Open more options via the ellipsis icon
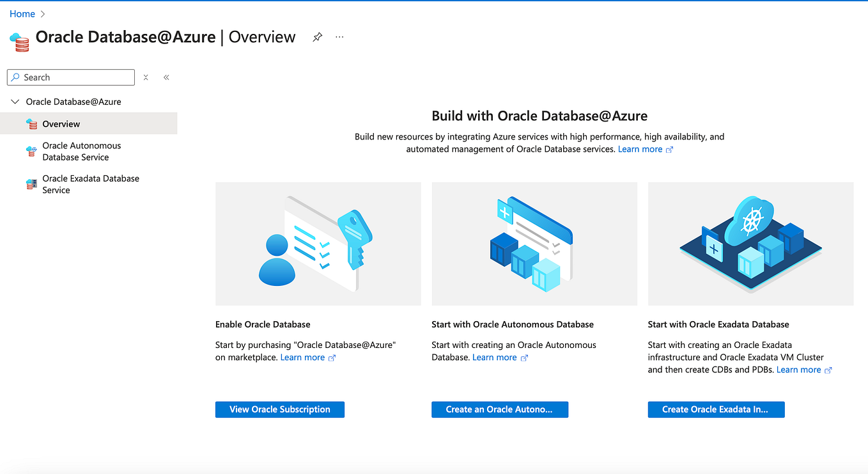The image size is (868, 474). 339,37
